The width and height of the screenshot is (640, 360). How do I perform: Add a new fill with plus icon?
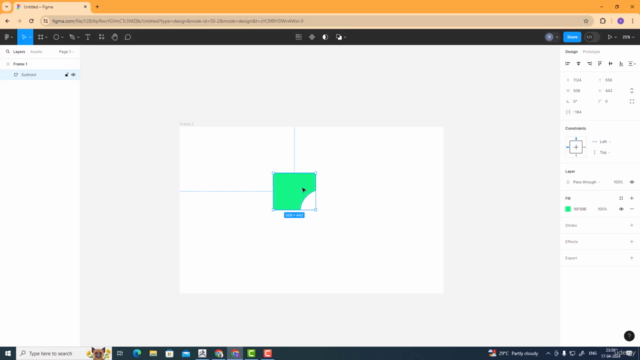[x=632, y=198]
